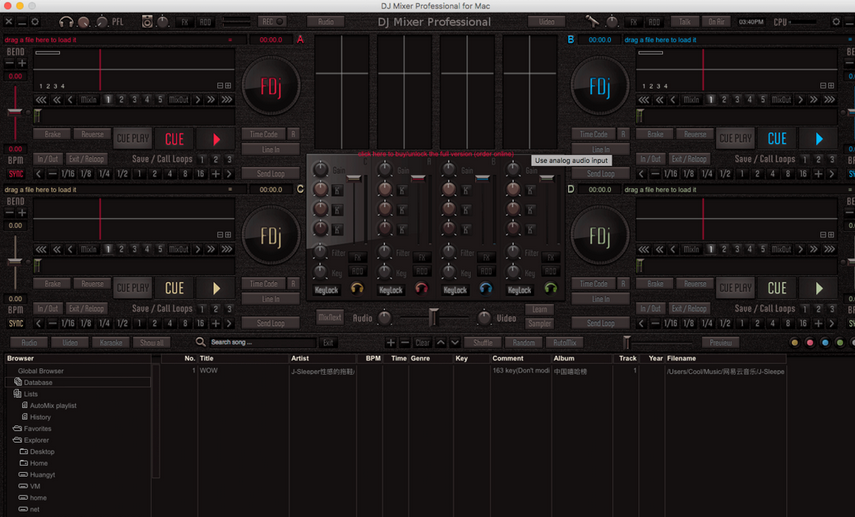
Task: Play deck B with the blue play arrow
Action: (818, 139)
